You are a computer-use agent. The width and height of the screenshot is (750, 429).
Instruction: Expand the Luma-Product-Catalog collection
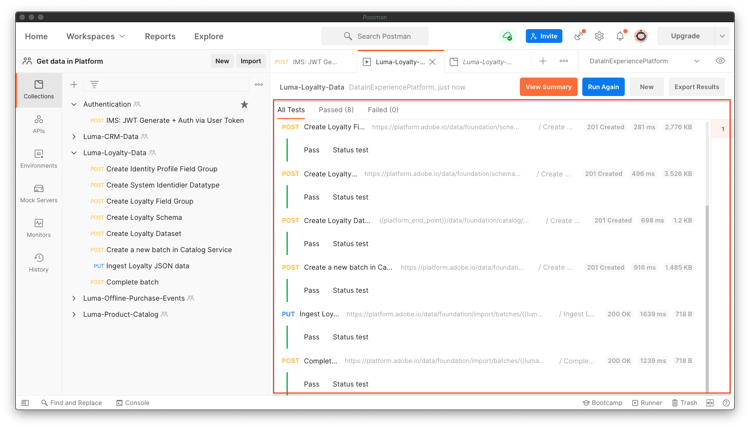[74, 314]
